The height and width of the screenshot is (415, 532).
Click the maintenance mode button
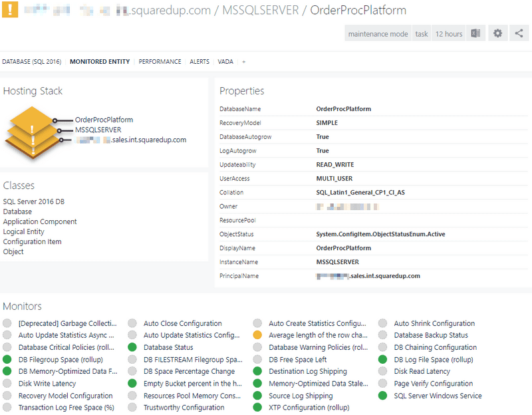click(x=378, y=33)
